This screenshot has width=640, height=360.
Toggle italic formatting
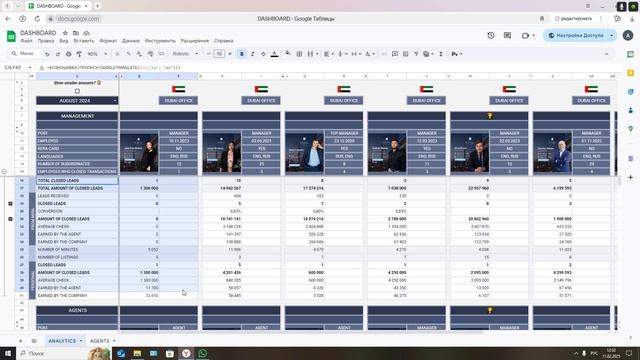point(253,54)
